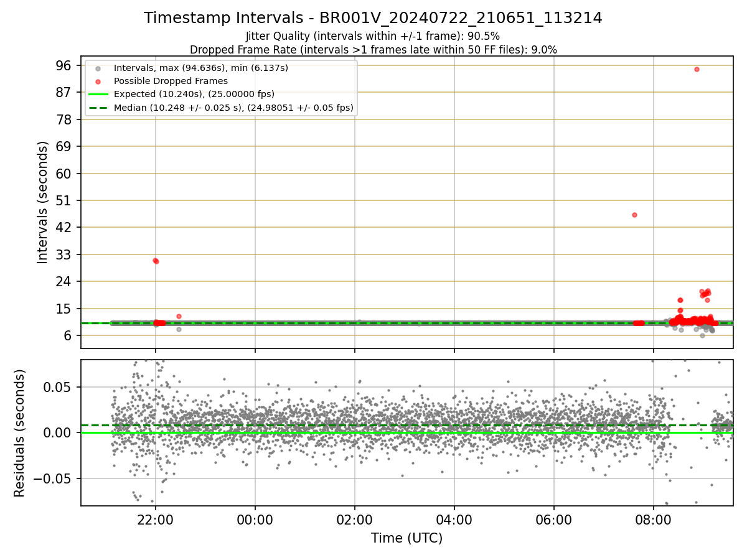Click the 60 y-axis tick label
Viewport: 747px width, 560px height.
pyautogui.click(x=64, y=174)
